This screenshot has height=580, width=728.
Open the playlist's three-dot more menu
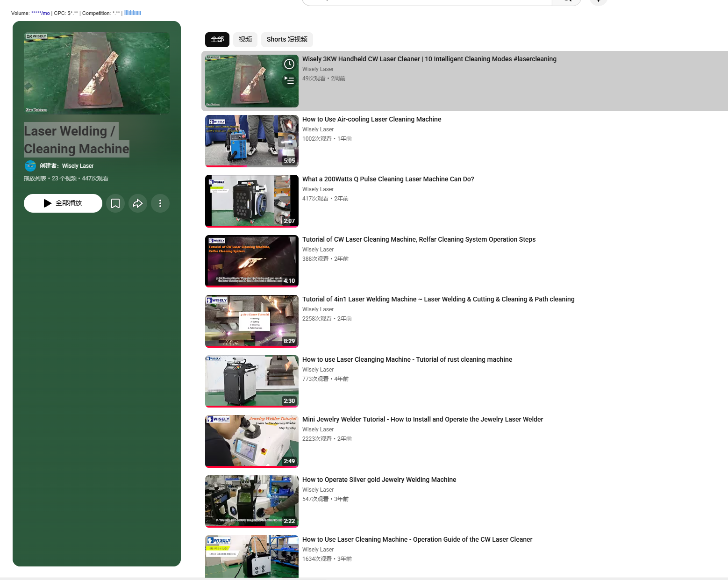point(160,203)
